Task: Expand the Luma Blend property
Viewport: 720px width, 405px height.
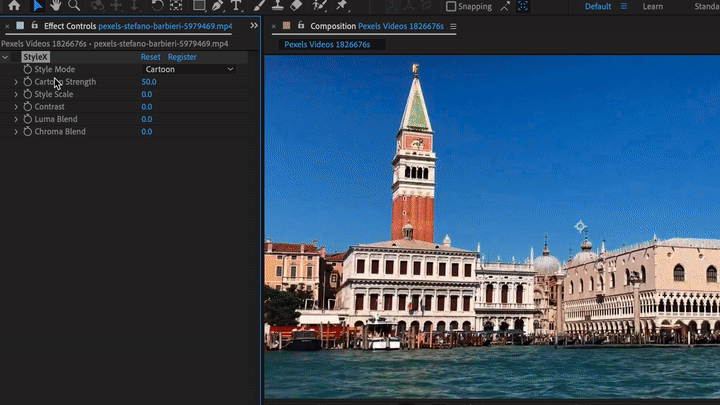Action: [x=16, y=119]
